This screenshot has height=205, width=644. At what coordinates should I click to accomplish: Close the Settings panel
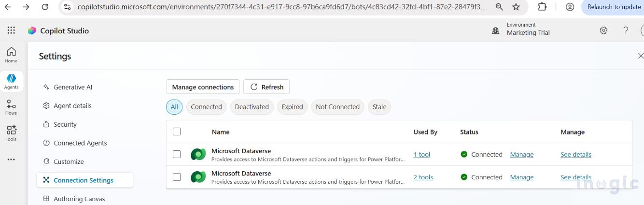(640, 56)
